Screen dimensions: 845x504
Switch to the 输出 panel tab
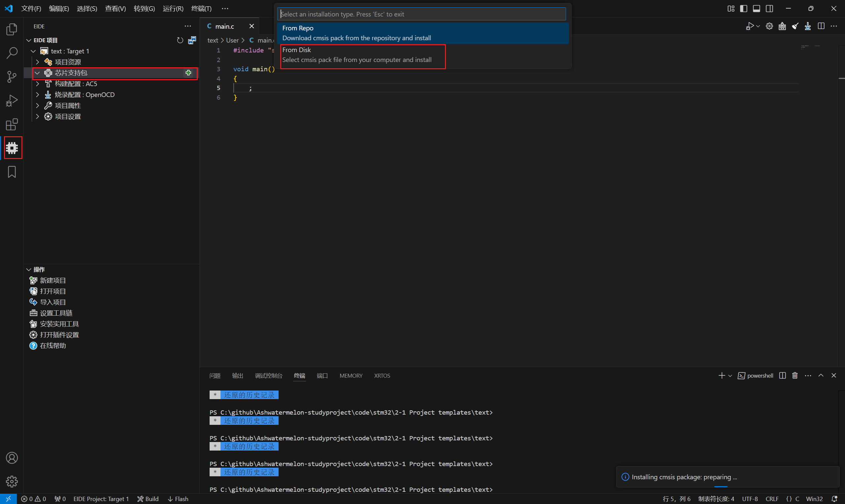pyautogui.click(x=237, y=376)
